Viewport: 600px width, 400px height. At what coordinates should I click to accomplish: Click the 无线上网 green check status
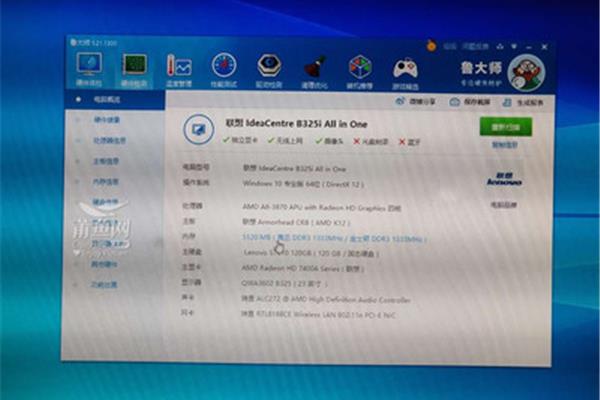pyautogui.click(x=285, y=140)
